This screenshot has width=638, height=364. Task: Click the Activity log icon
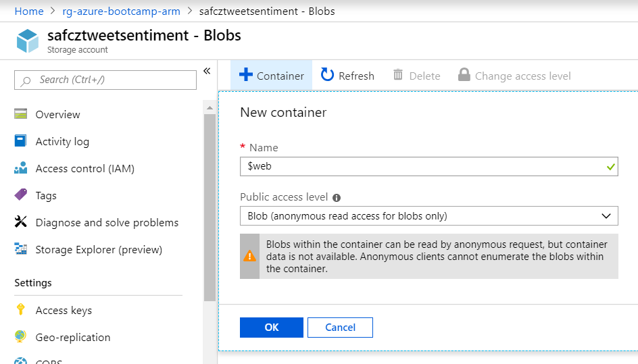pyautogui.click(x=21, y=141)
